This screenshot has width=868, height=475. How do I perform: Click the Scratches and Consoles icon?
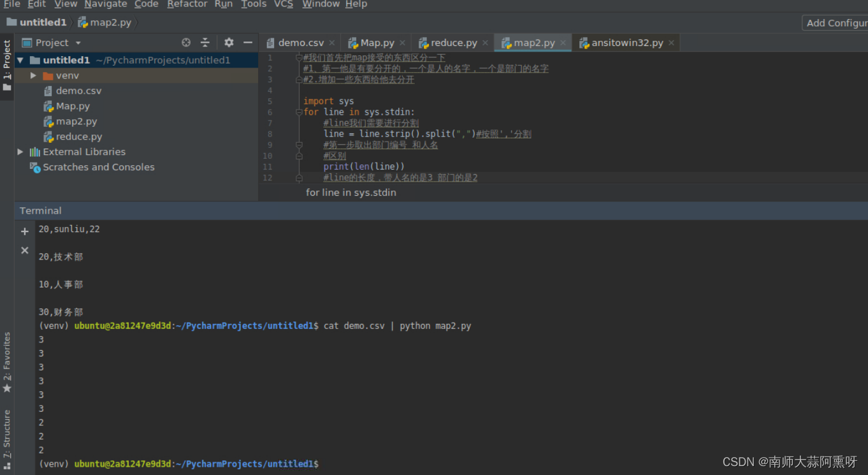click(35, 167)
